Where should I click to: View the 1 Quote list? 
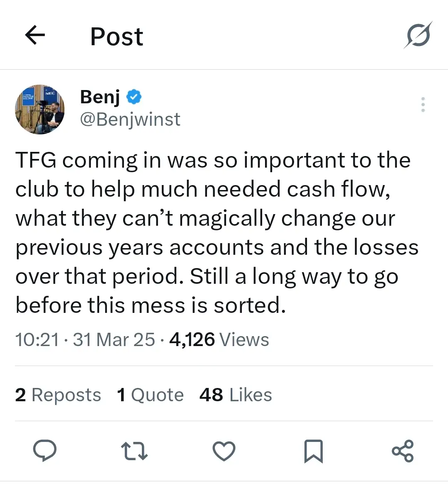point(150,395)
